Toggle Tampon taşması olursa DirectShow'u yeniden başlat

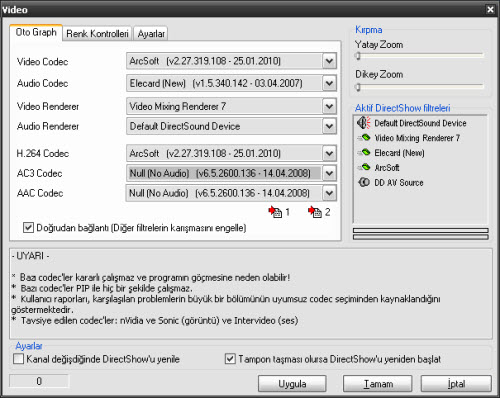pyautogui.click(x=230, y=359)
